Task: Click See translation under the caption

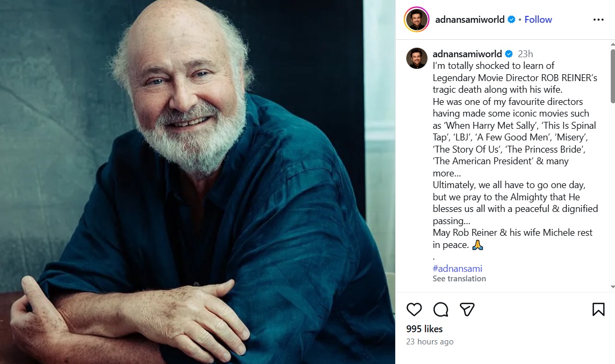Action: pos(459,279)
